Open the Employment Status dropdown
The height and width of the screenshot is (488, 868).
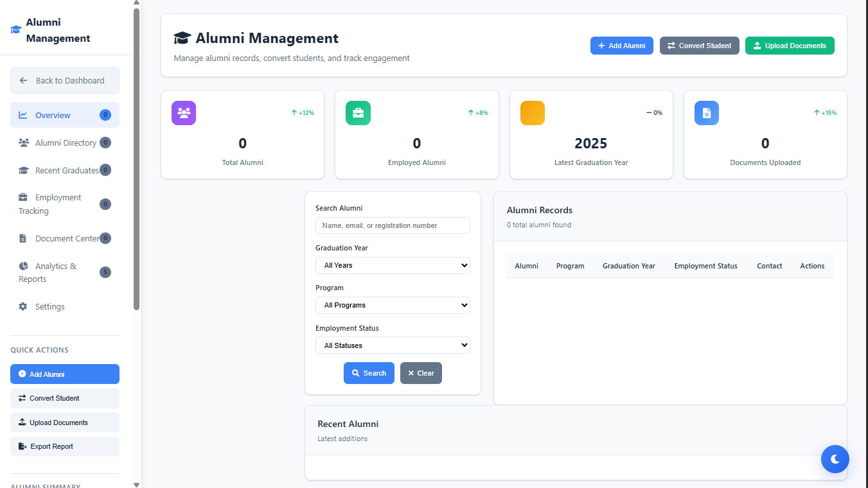pyautogui.click(x=393, y=345)
